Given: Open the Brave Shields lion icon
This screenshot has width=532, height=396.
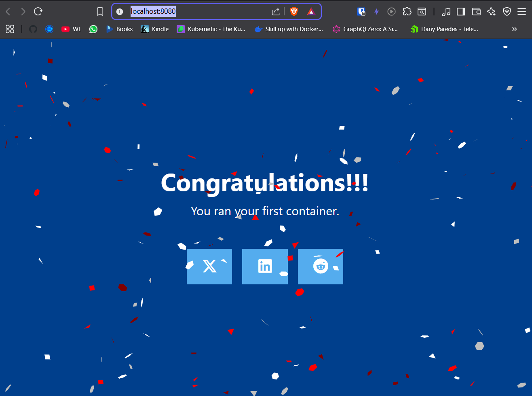Looking at the screenshot, I should click(x=294, y=11).
